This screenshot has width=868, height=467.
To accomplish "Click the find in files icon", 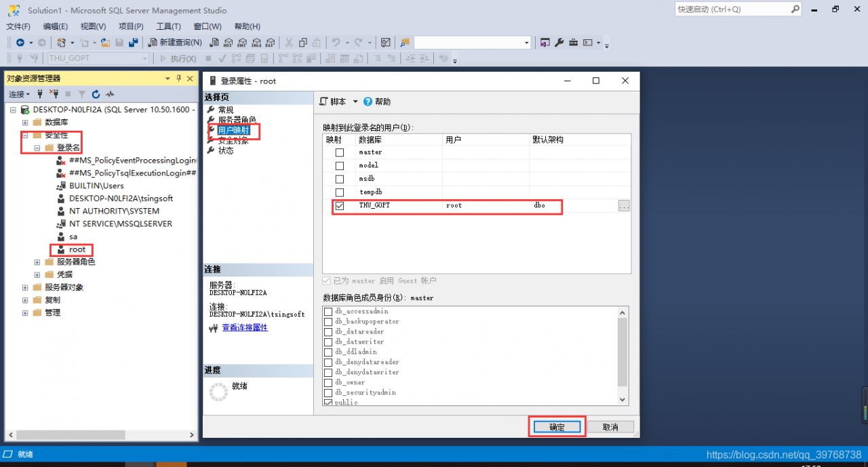I will click(405, 42).
